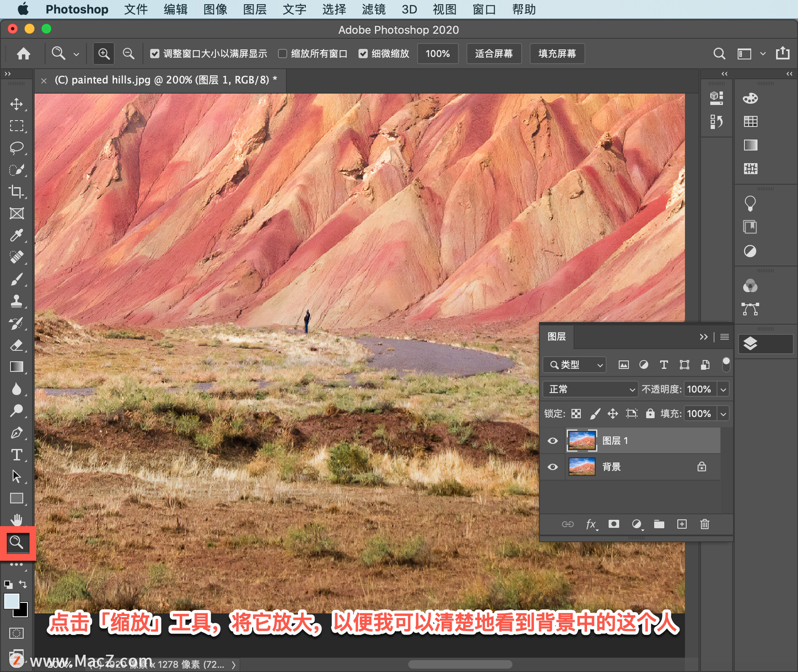Hide 图层 1 layer visibility
This screenshot has height=672, width=798.
coord(553,441)
